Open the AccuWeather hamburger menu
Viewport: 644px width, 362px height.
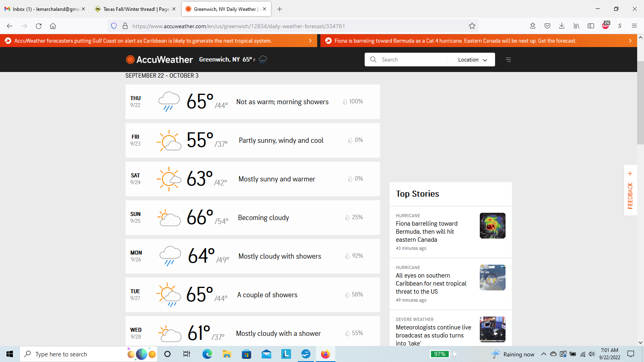click(508, 60)
